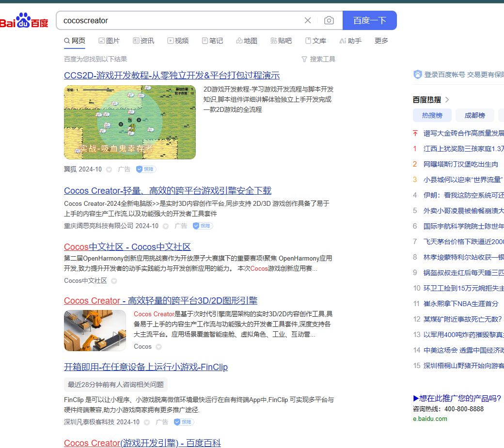504x448 pixels.
Task: Open Cocos Creator-轻量、高效 download link
Action: 168,191
